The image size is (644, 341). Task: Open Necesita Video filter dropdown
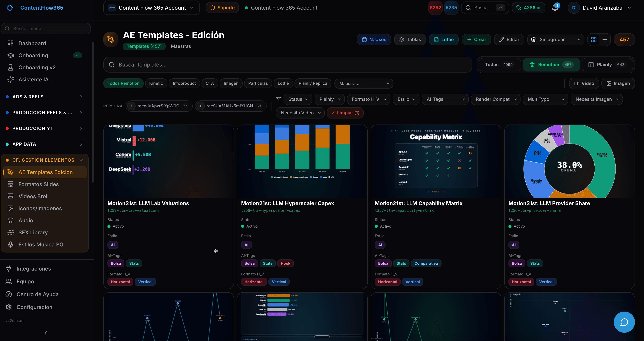pos(300,113)
